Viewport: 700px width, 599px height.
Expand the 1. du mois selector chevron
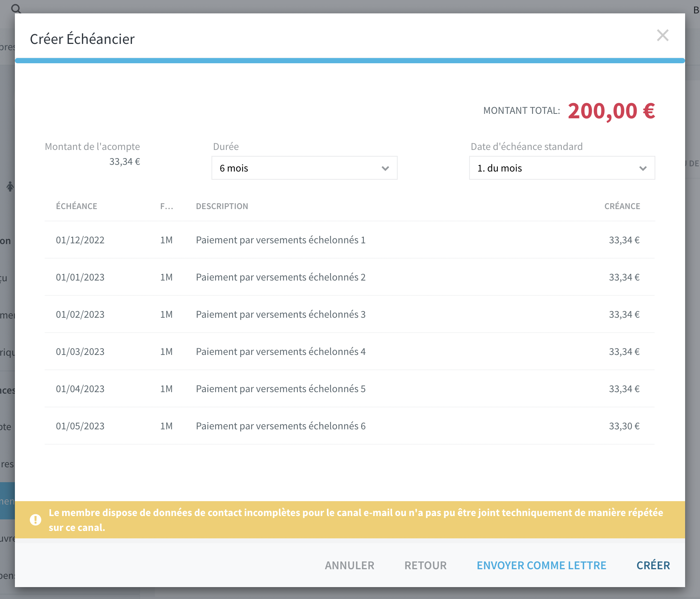pyautogui.click(x=643, y=168)
